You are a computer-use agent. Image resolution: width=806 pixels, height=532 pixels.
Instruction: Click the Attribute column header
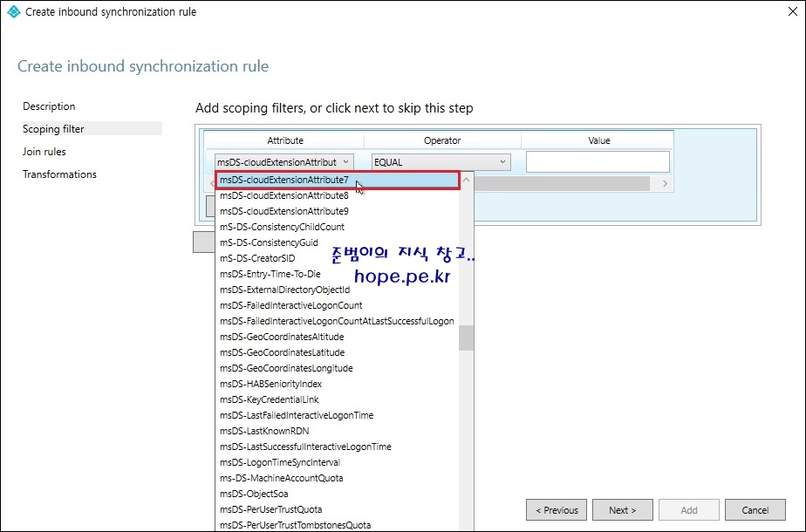(x=284, y=140)
